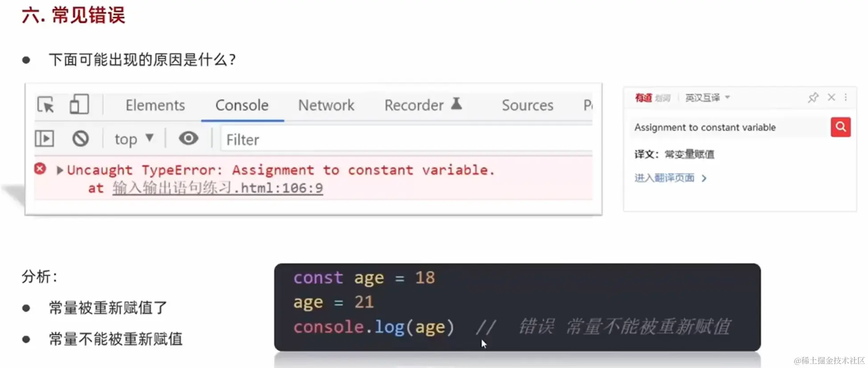Toggle the device toolbar icon
The height and width of the screenshot is (368, 868).
pyautogui.click(x=79, y=104)
